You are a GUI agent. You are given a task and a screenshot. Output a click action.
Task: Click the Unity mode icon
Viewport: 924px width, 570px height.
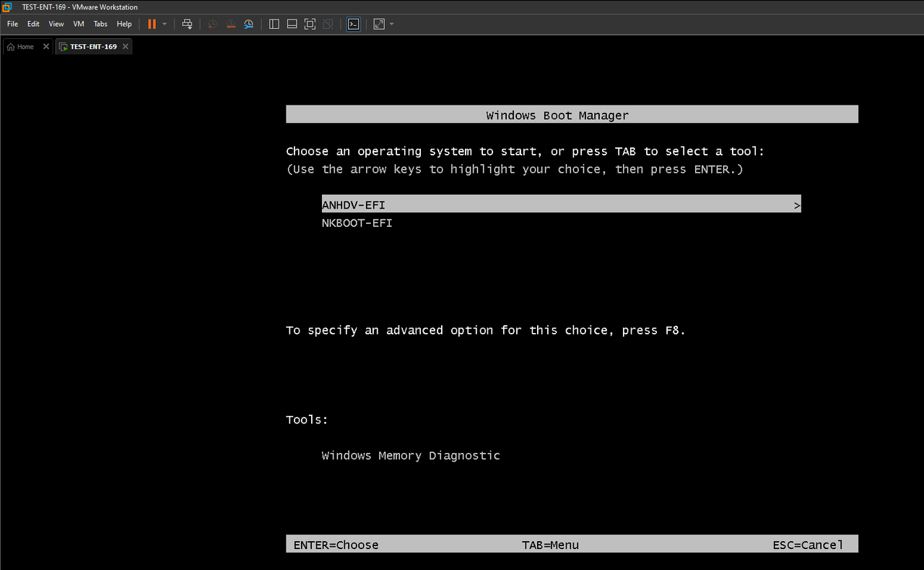pyautogui.click(x=328, y=24)
